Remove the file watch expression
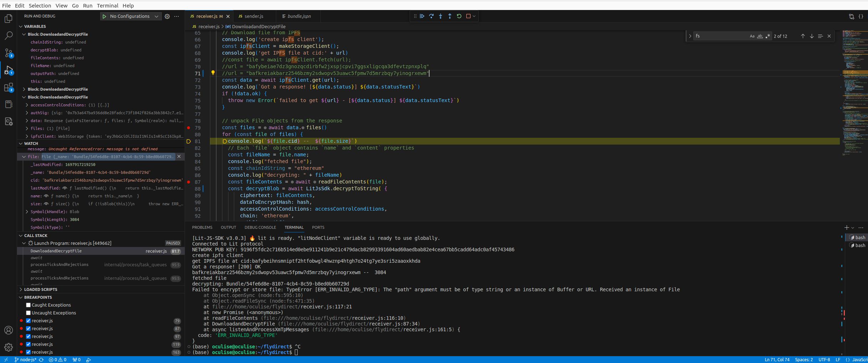Image resolution: width=868 pixels, height=363 pixels. point(179,157)
